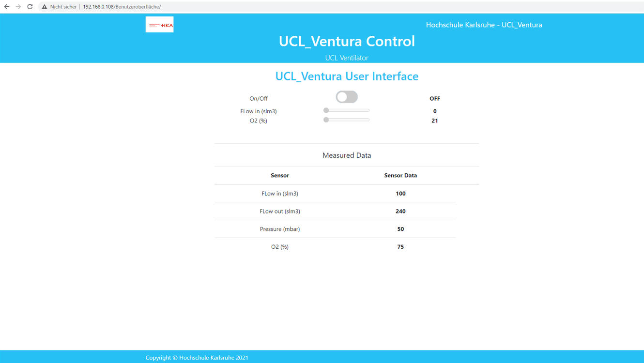Screen dimensions: 644x363
Task: Click the HKA logo in header
Action: pyautogui.click(x=159, y=25)
